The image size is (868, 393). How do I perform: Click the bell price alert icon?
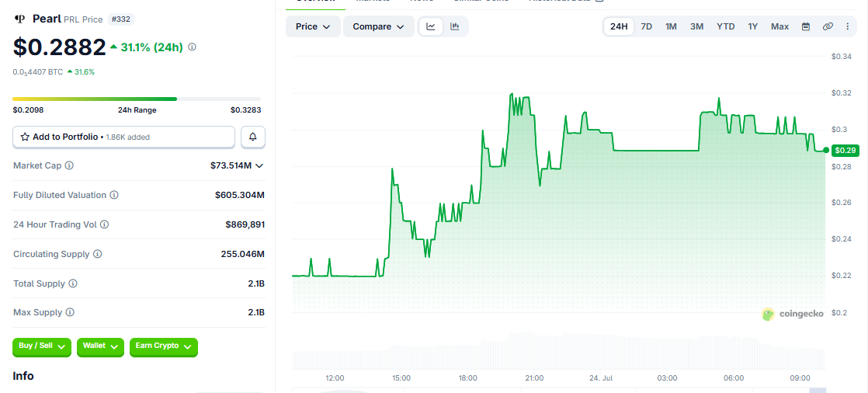253,137
